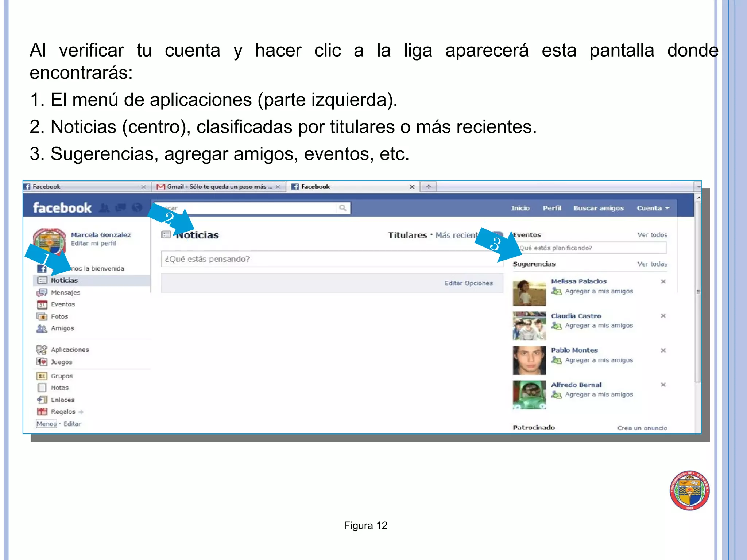Click Crea un anuncio link

pos(642,428)
